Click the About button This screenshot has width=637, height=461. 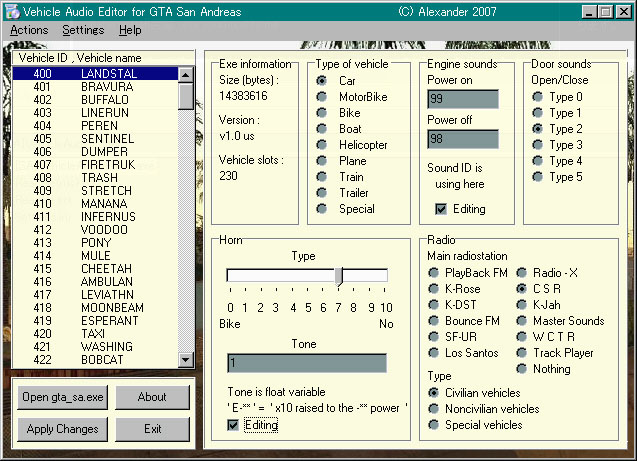tap(152, 397)
